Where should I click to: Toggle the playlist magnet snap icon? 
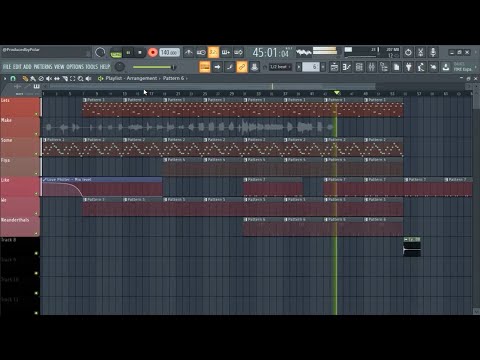[x=13, y=78]
